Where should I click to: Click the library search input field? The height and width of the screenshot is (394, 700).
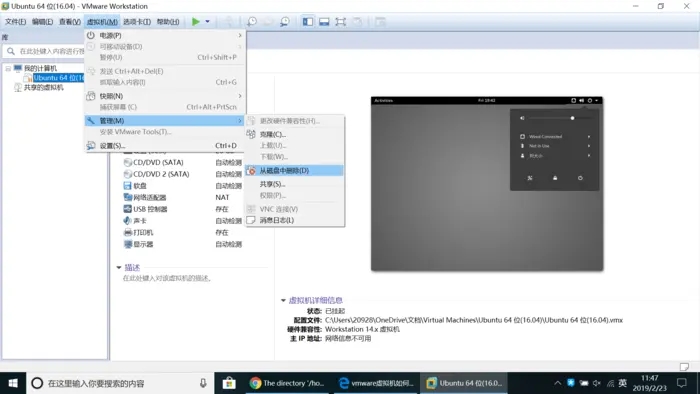[x=44, y=51]
